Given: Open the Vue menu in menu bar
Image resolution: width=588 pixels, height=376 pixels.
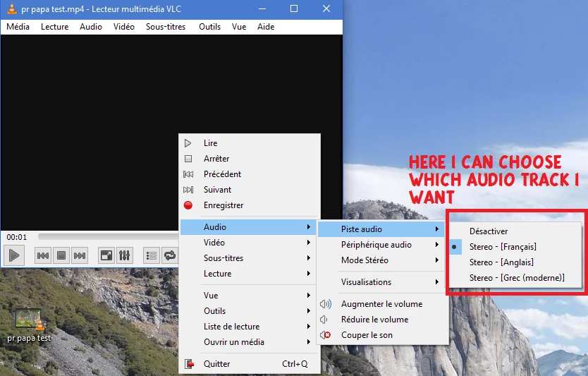Looking at the screenshot, I should [239, 27].
